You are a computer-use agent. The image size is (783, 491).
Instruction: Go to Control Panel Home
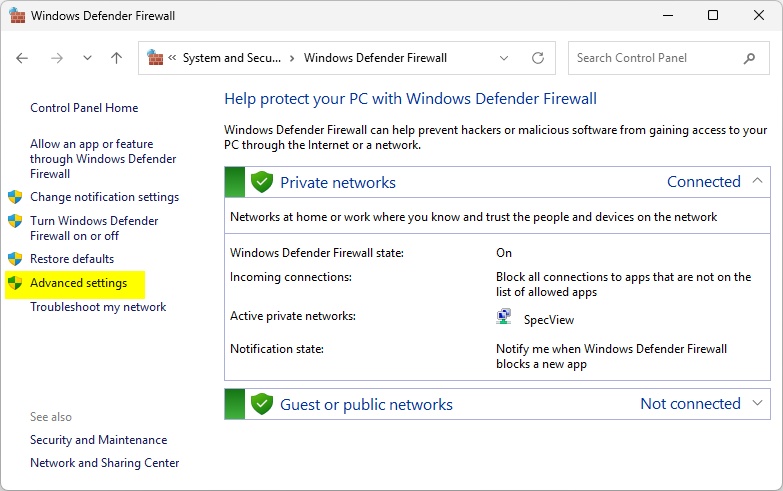coord(84,108)
